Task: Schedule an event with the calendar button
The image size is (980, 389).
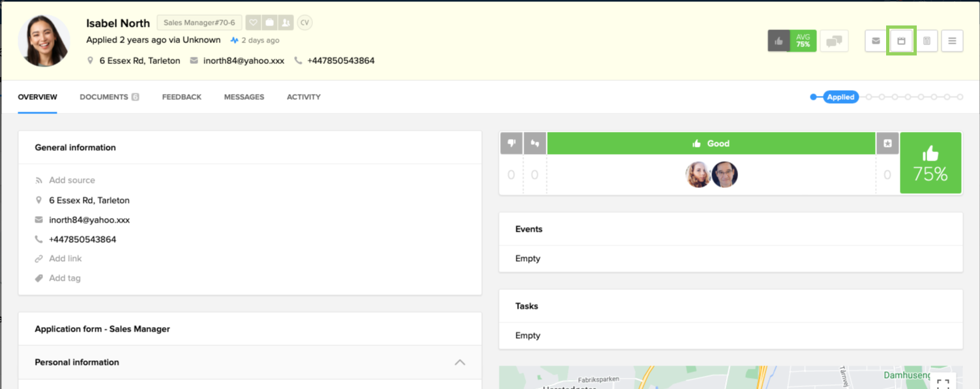Action: (x=902, y=41)
